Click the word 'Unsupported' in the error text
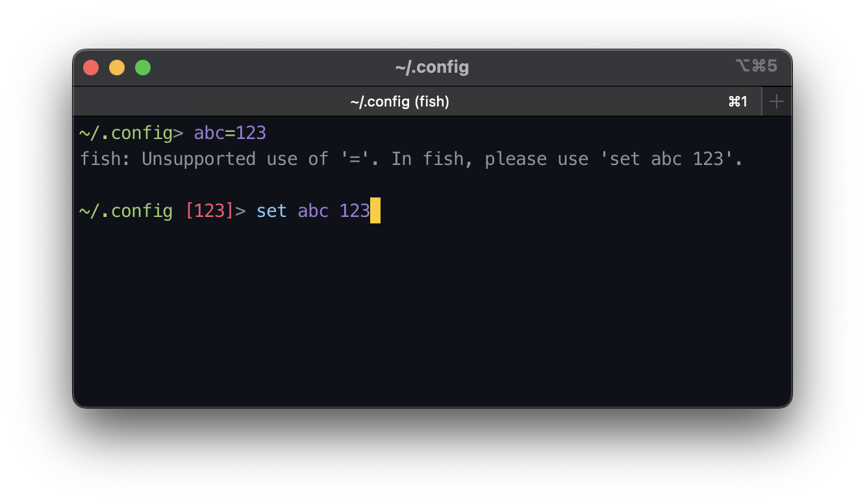 click(197, 158)
